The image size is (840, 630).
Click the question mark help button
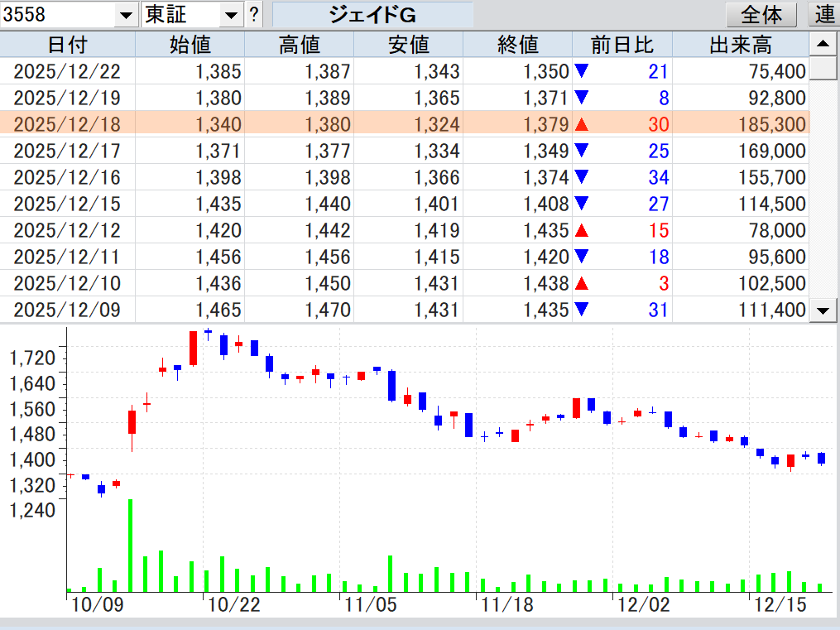click(x=254, y=14)
